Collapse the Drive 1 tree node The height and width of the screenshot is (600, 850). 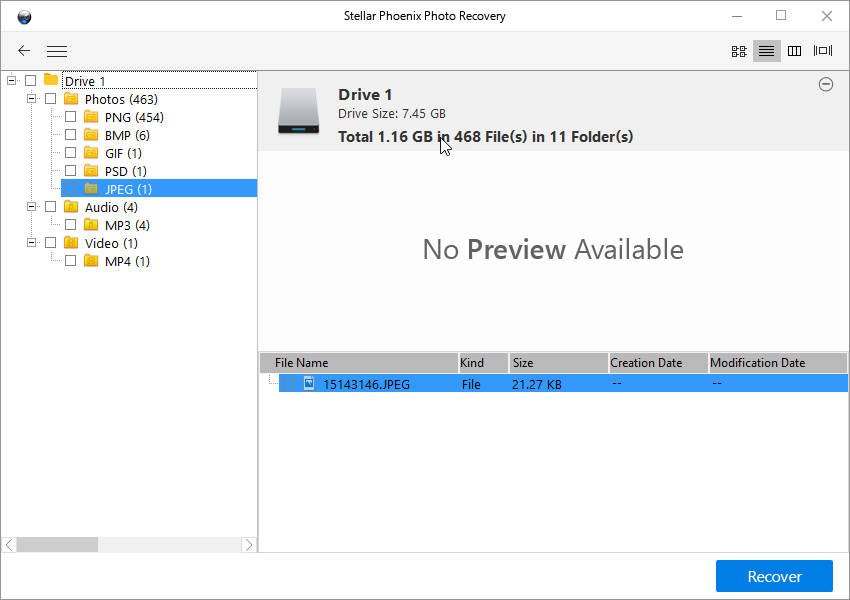[11, 81]
